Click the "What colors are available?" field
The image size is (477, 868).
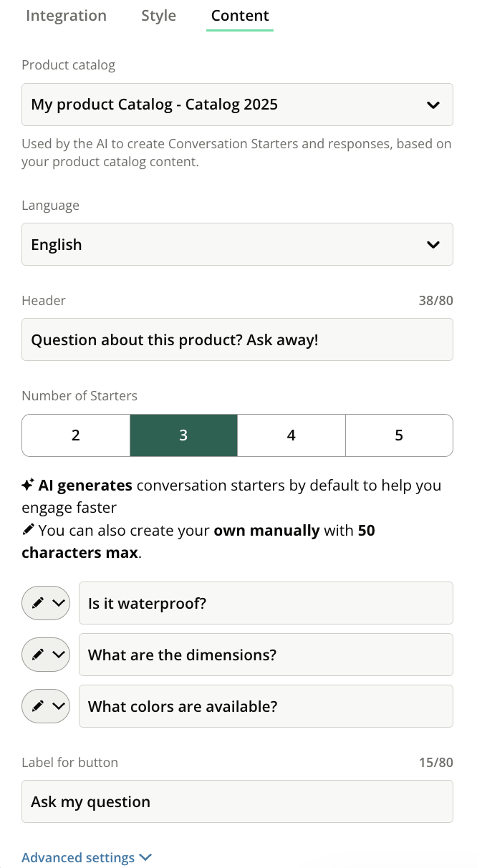tap(266, 706)
